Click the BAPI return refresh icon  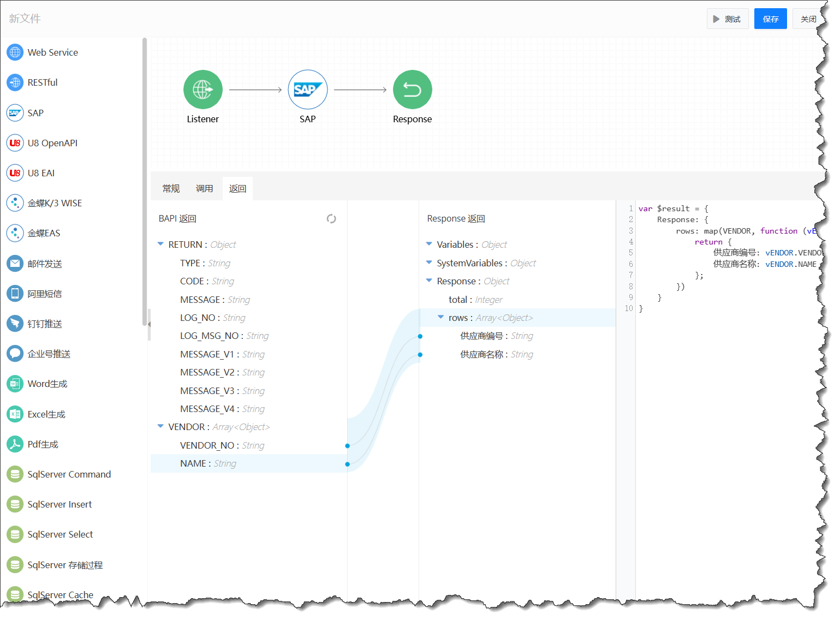[x=331, y=219]
